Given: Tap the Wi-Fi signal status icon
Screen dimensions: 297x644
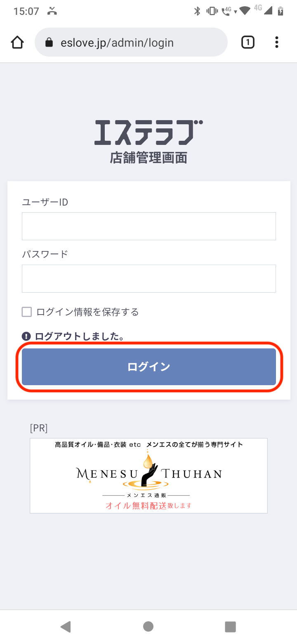Looking at the screenshot, I should click(245, 11).
